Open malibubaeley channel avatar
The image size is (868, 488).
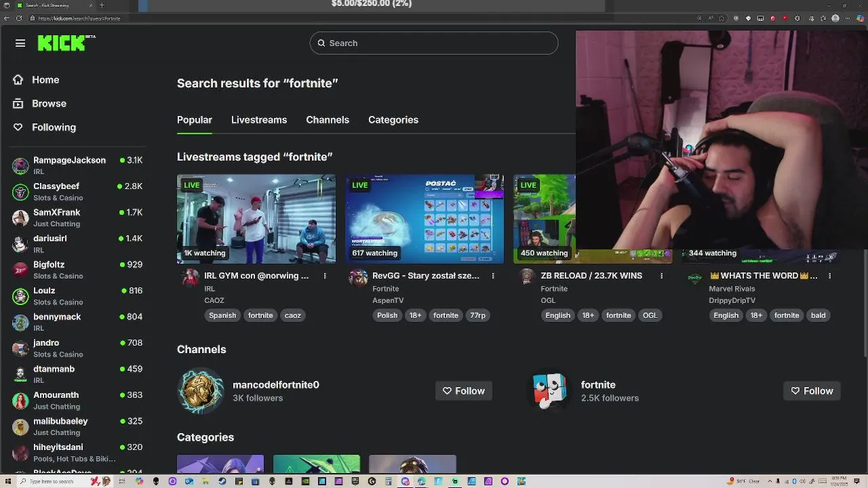pos(21,427)
